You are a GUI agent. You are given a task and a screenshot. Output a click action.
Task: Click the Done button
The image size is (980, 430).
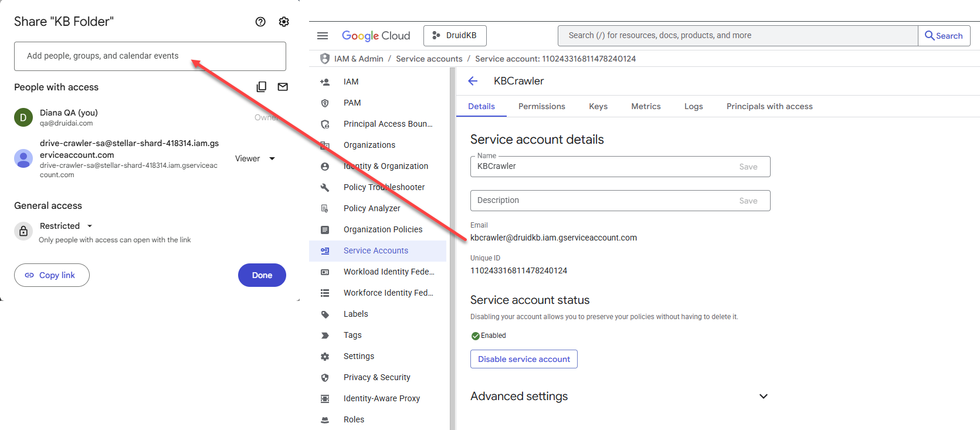click(x=262, y=275)
